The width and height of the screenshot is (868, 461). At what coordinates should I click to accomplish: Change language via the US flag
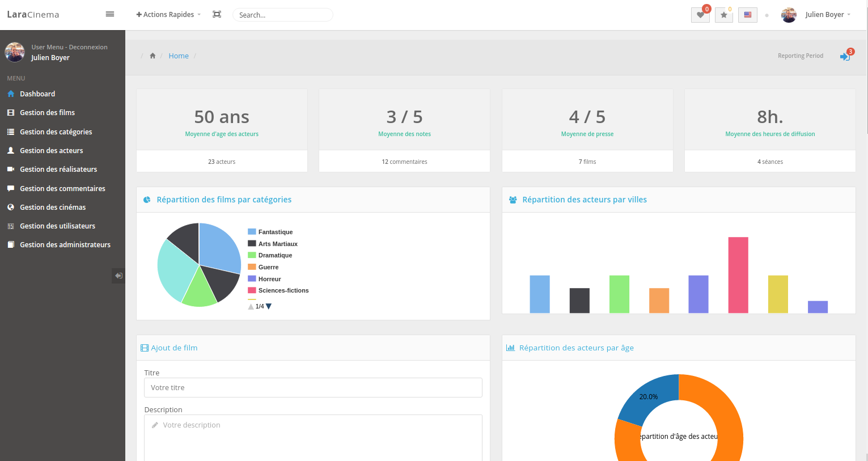tap(748, 15)
